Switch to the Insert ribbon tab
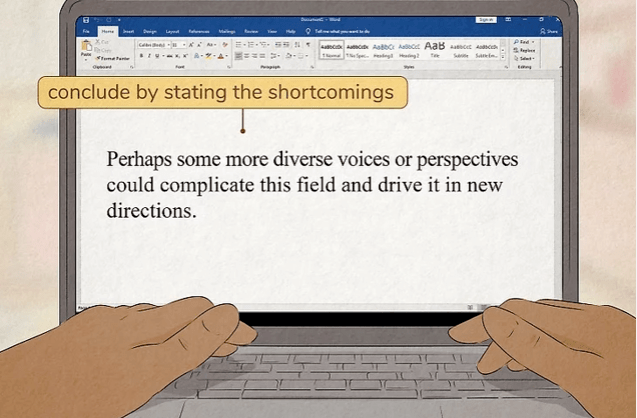This screenshot has width=637, height=418. (x=128, y=31)
